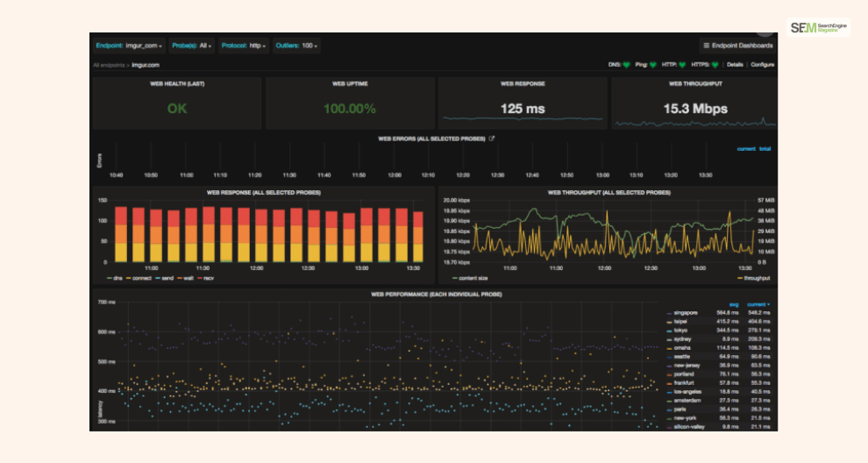Toggle the send series in legend
This screenshot has height=463, width=868.
[x=165, y=278]
